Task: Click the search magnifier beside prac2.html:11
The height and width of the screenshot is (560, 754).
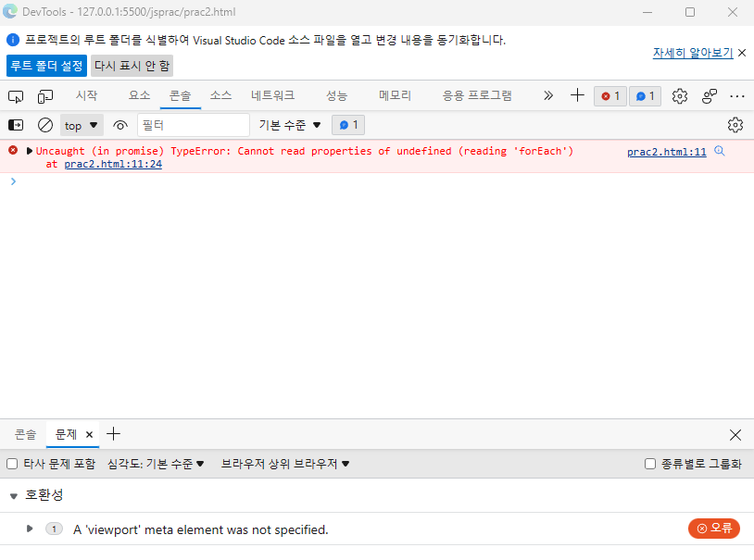Action: click(x=720, y=151)
